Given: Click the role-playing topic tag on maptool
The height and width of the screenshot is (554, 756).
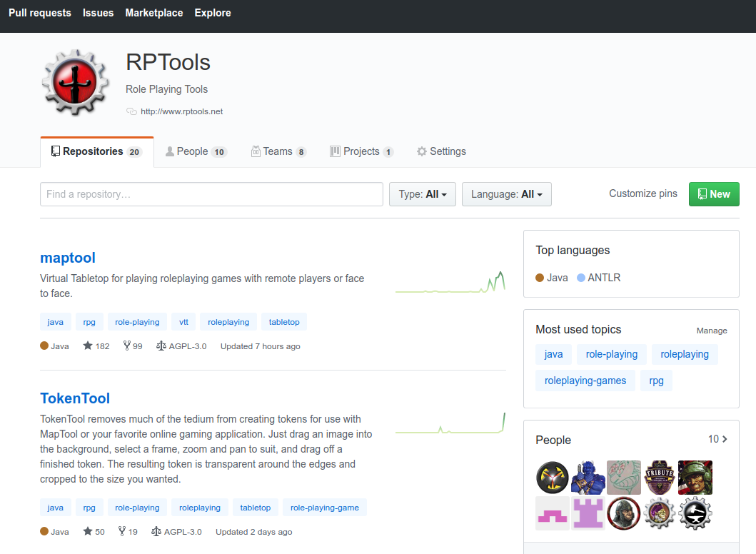Looking at the screenshot, I should 137,322.
